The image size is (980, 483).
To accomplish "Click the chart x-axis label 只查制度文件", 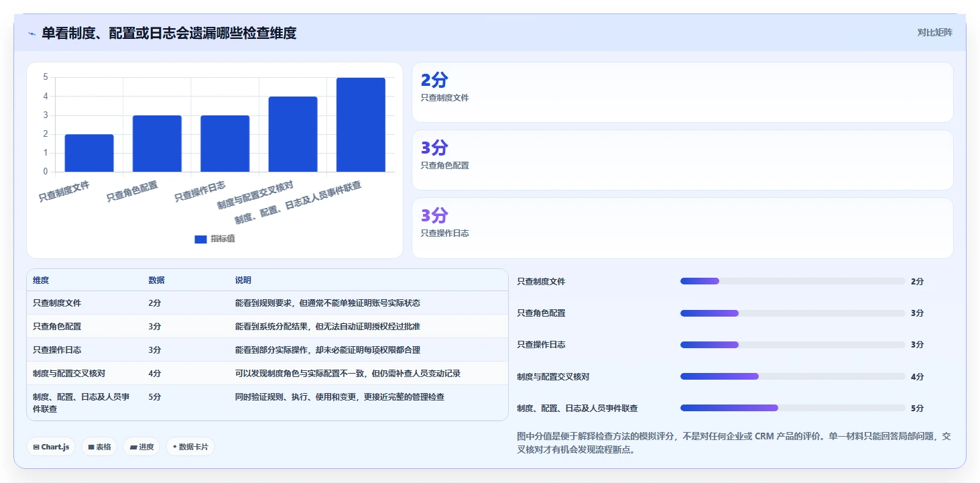I will pyautogui.click(x=64, y=192).
